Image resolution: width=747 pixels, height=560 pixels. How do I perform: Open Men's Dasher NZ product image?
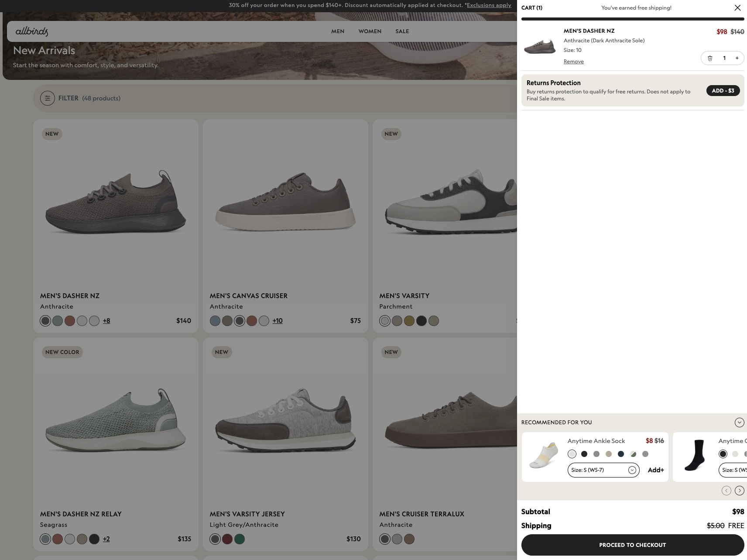[116, 202]
